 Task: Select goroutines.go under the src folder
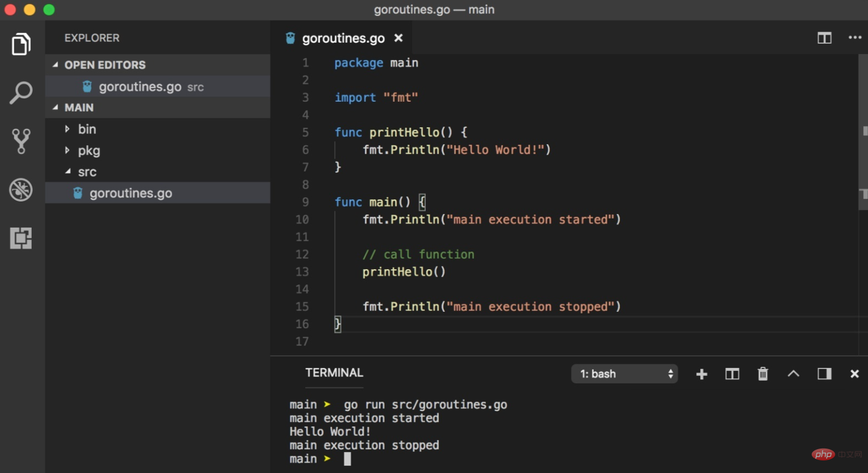pyautogui.click(x=131, y=194)
